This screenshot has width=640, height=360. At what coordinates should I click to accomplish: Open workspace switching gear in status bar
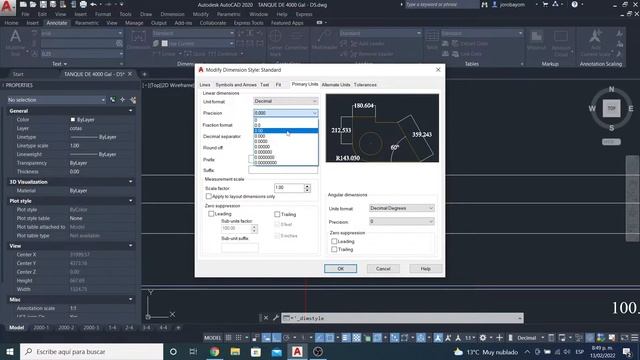pos(483,338)
